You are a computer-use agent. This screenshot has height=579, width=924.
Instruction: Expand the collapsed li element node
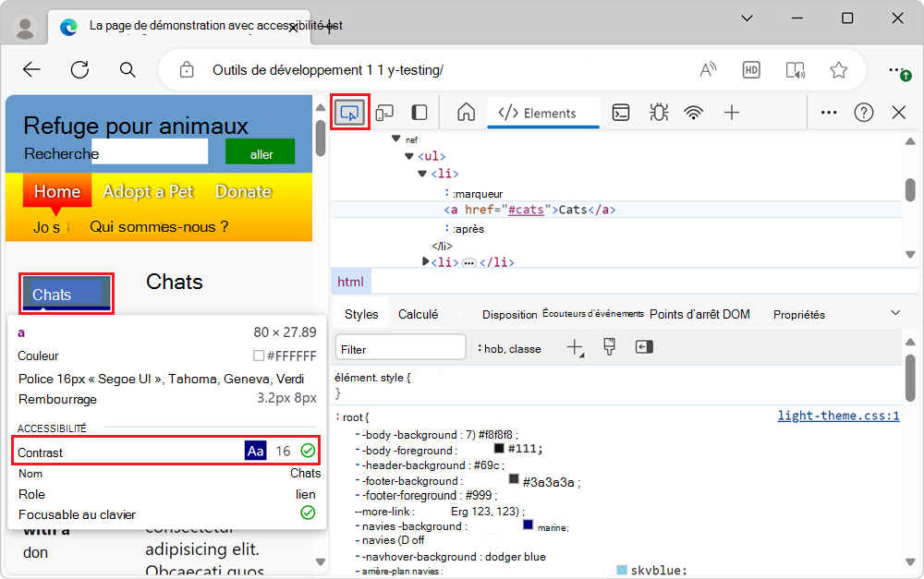(x=425, y=261)
